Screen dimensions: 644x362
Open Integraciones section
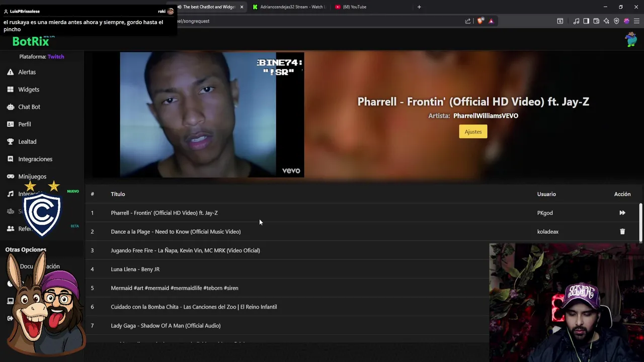pyautogui.click(x=35, y=159)
